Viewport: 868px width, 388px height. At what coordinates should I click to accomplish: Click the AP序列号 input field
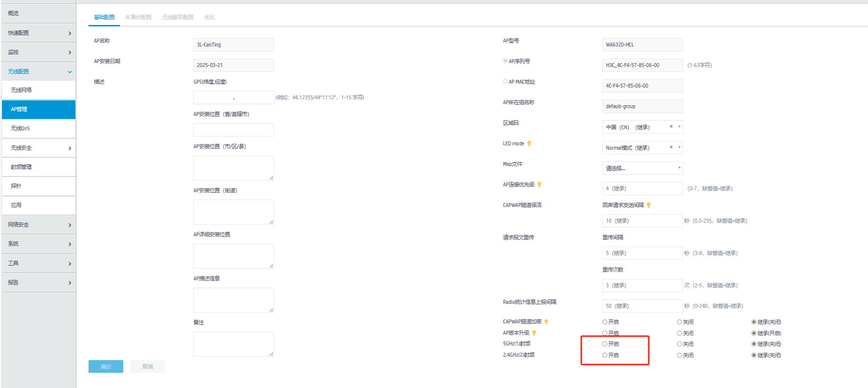pyautogui.click(x=642, y=65)
